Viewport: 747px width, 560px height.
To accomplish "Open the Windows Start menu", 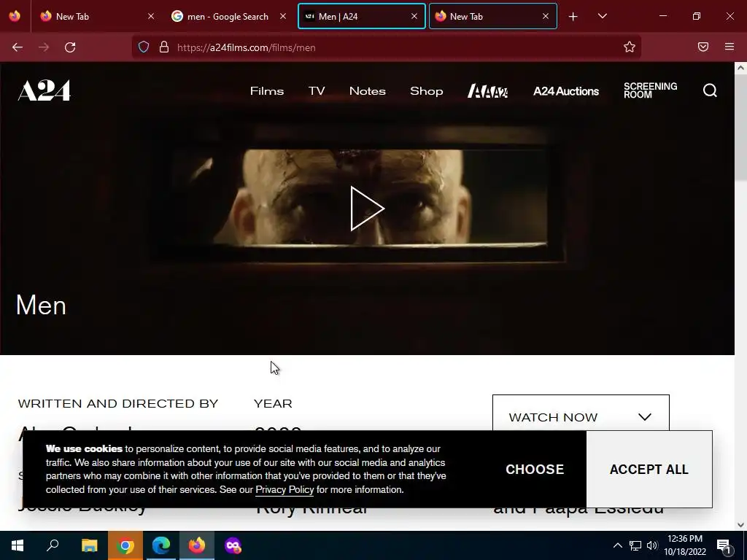I will coord(18,545).
